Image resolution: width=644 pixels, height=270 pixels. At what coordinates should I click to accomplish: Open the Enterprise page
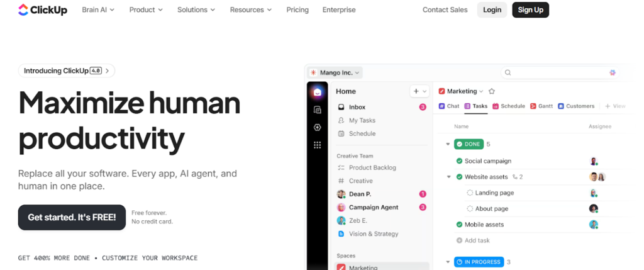point(339,10)
